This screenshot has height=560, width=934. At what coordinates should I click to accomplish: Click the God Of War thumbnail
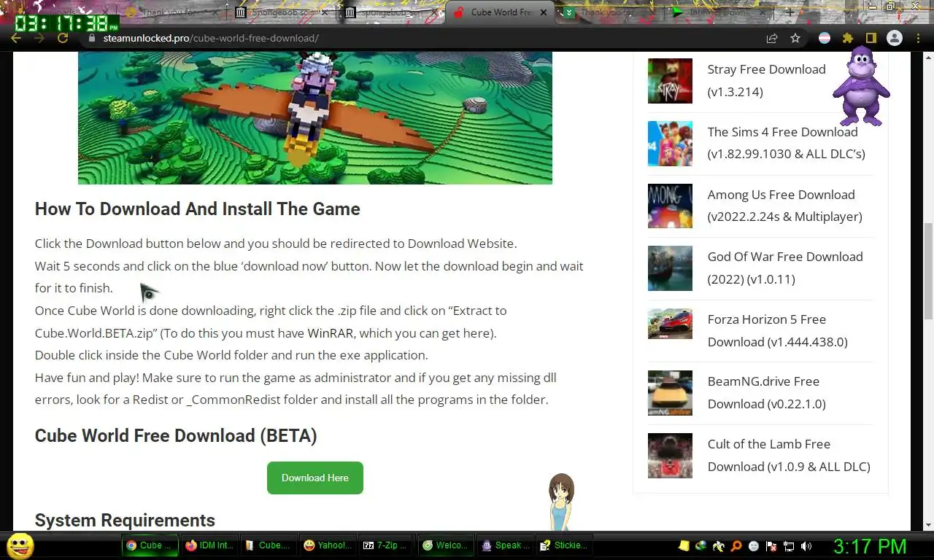(x=670, y=268)
